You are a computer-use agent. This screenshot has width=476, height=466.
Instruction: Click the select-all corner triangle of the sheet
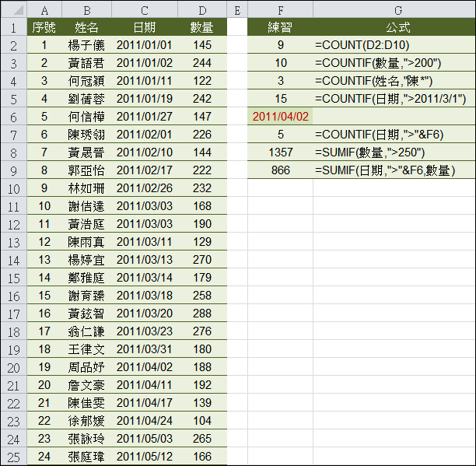(14, 9)
